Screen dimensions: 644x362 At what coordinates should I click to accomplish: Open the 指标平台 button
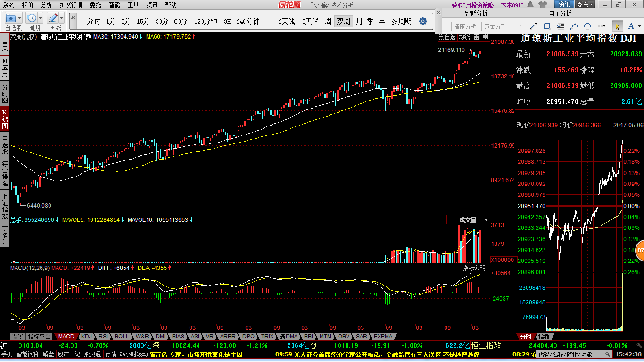click(x=40, y=337)
